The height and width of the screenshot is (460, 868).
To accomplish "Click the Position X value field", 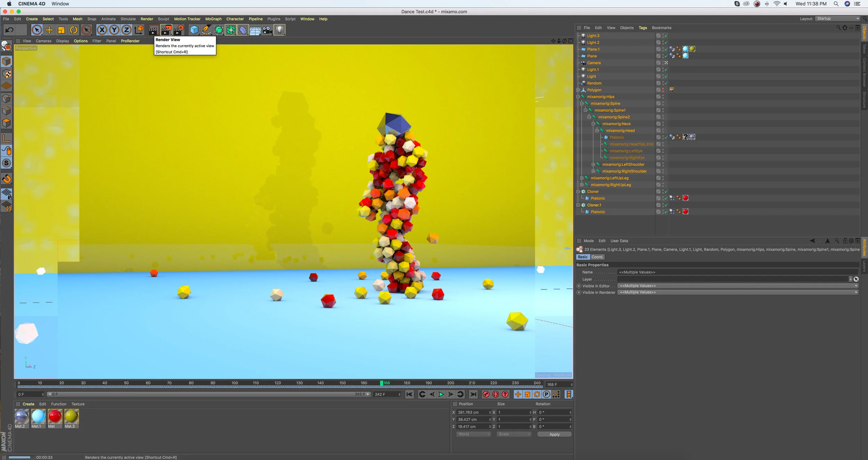I will (x=474, y=412).
